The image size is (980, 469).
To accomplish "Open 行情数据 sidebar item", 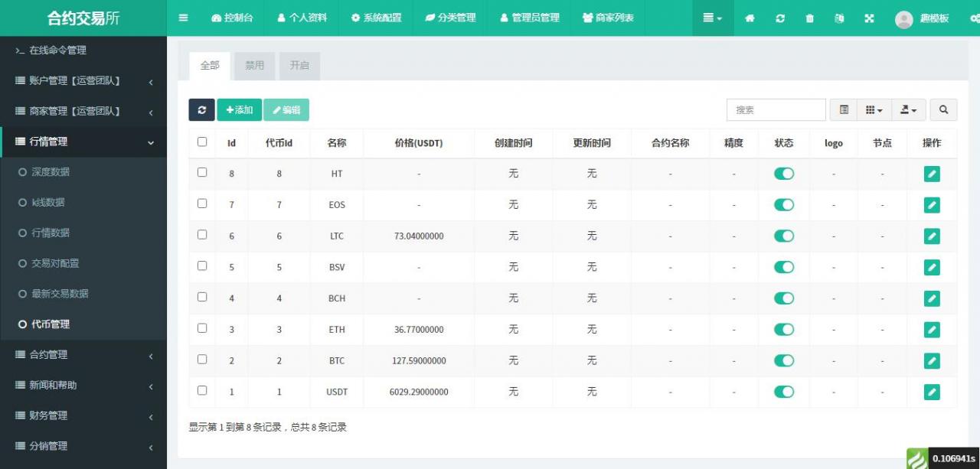I will point(83,233).
